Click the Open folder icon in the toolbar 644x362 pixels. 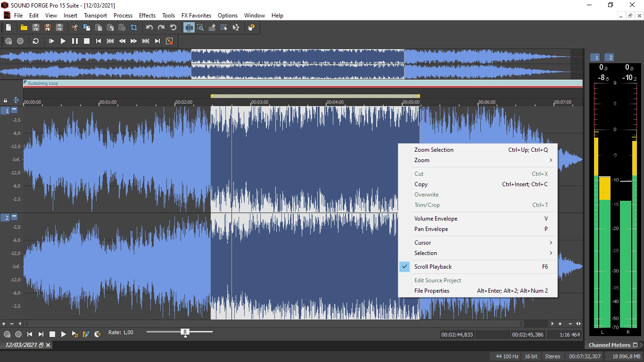tap(24, 28)
